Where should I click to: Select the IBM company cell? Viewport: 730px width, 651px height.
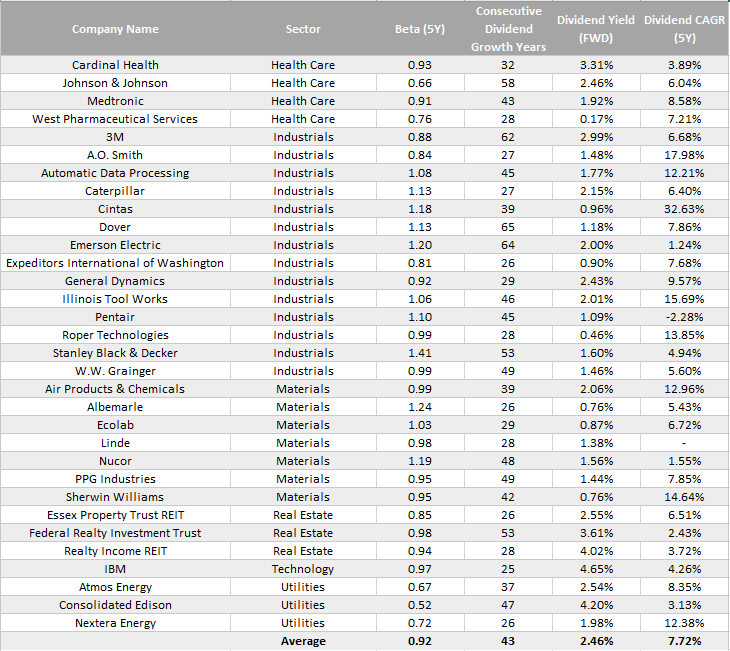[x=115, y=569]
